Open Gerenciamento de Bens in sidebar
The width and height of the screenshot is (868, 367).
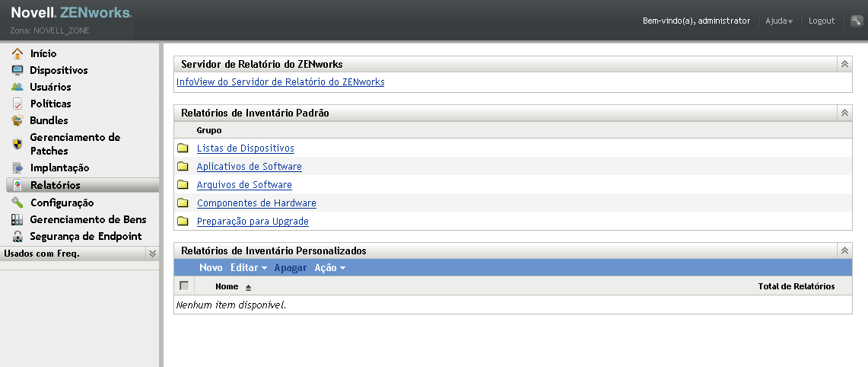[x=88, y=219]
